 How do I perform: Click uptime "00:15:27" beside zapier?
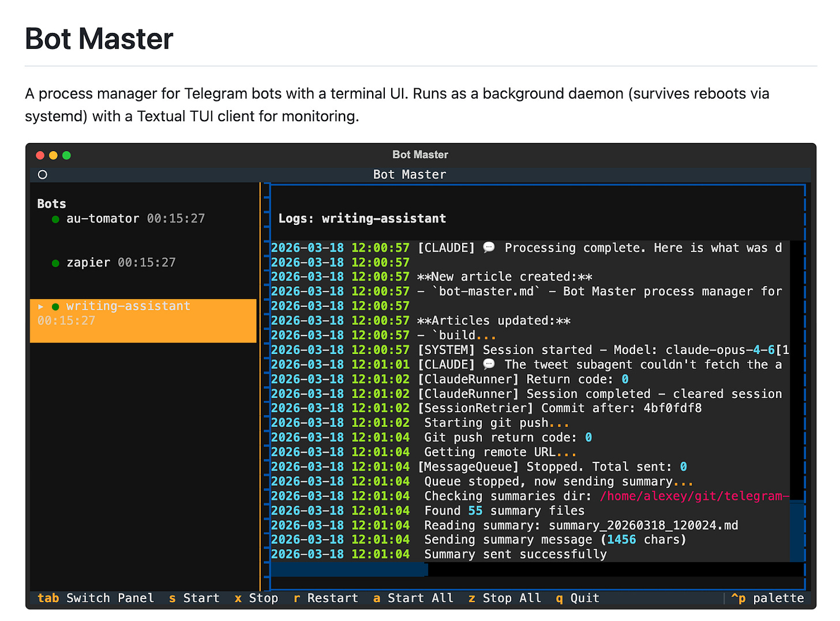pos(147,262)
